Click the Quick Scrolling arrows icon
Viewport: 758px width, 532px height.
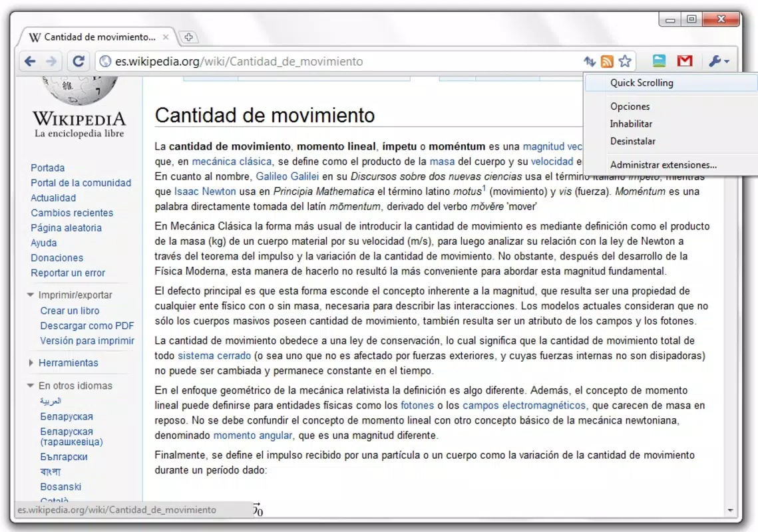tap(589, 61)
